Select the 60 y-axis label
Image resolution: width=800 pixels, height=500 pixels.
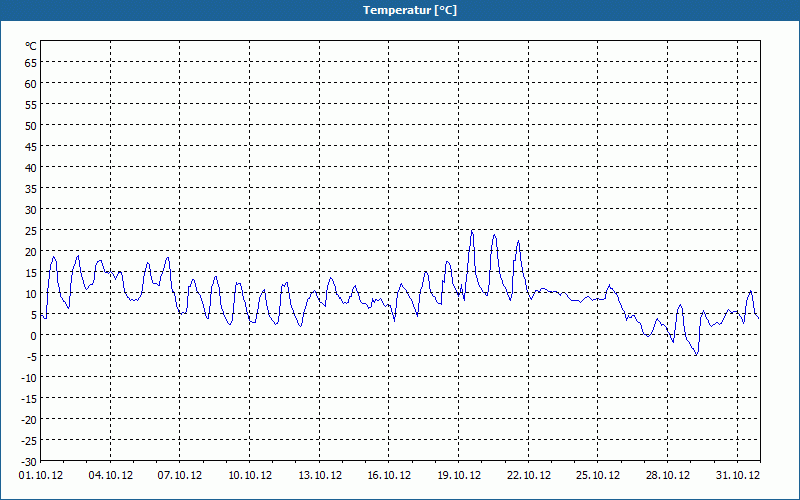(31, 84)
